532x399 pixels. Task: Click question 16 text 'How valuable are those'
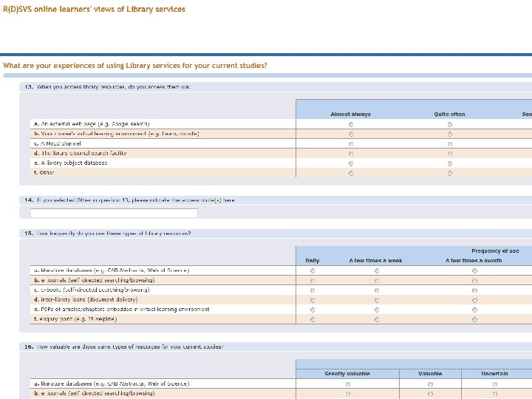point(130,347)
